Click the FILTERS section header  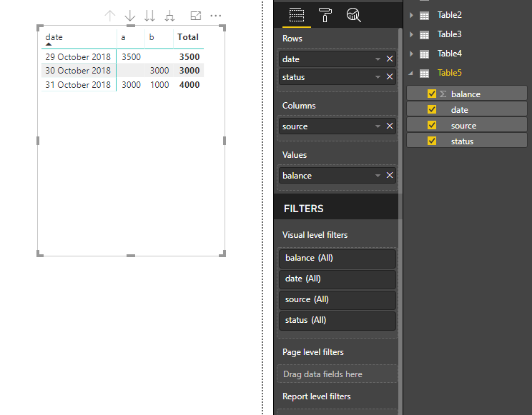(x=304, y=209)
